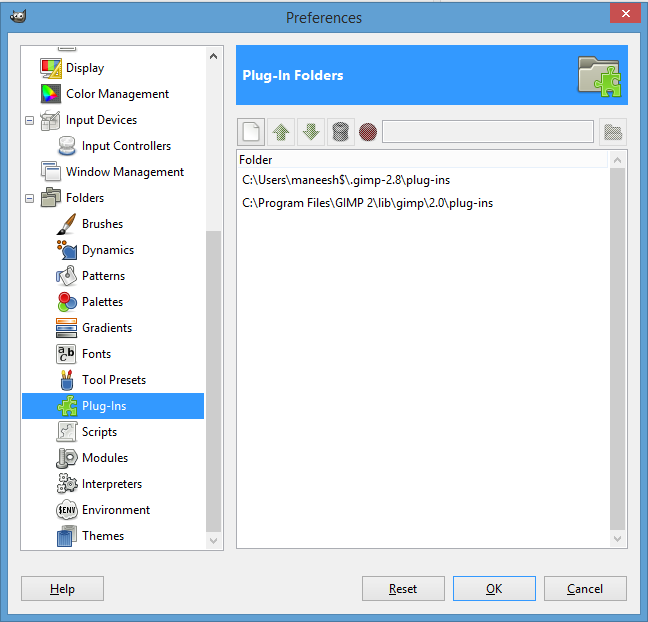Select the Fonts folder entry

(x=96, y=354)
